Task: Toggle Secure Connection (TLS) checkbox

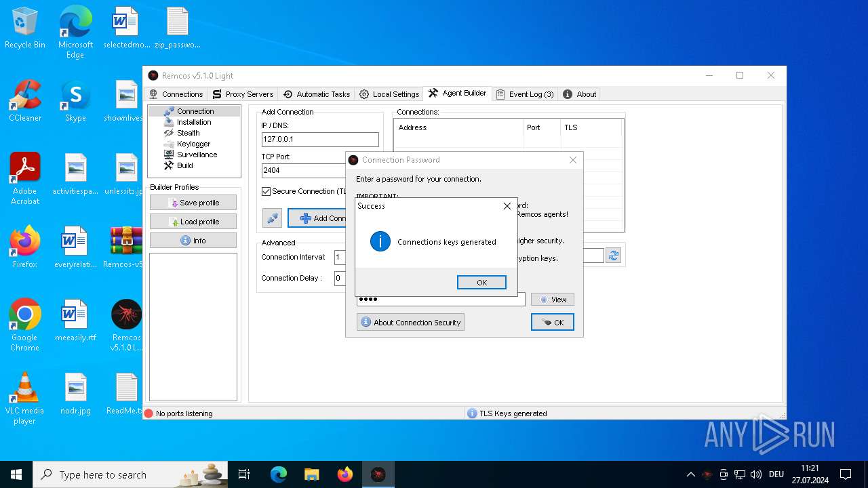Action: [267, 192]
